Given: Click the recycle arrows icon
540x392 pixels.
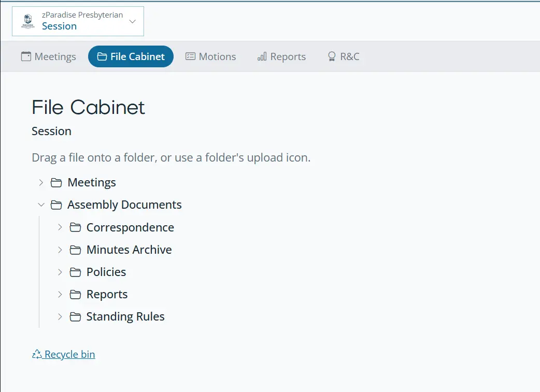Looking at the screenshot, I should click(x=37, y=354).
